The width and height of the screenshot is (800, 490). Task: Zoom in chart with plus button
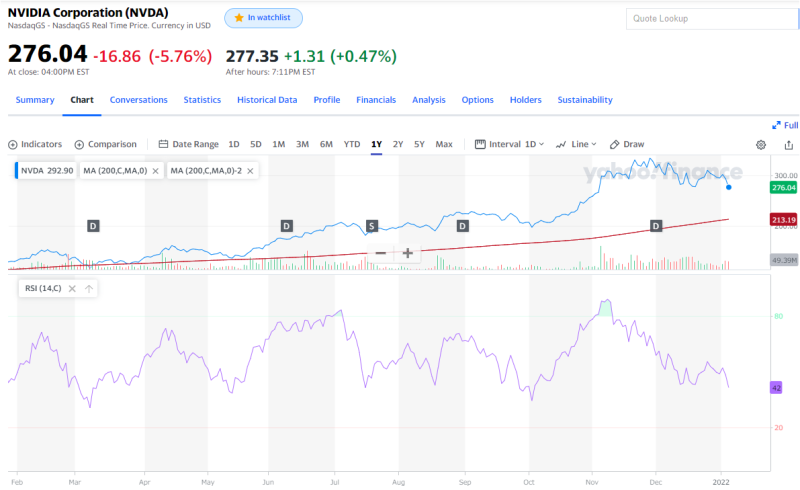(x=407, y=253)
